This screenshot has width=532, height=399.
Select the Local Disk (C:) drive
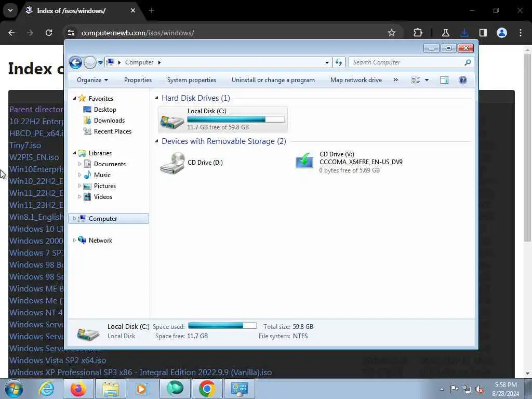(x=223, y=119)
